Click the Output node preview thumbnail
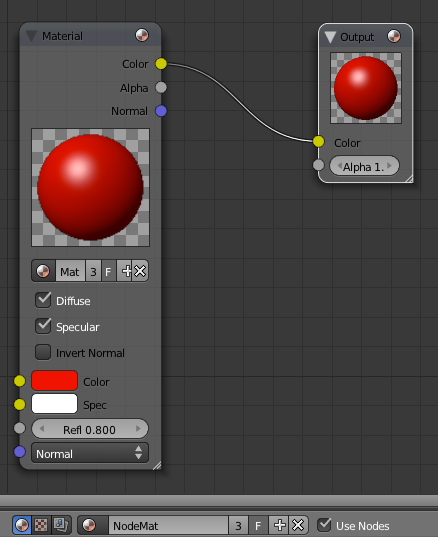Screen dimensions: 438x537 point(366,88)
